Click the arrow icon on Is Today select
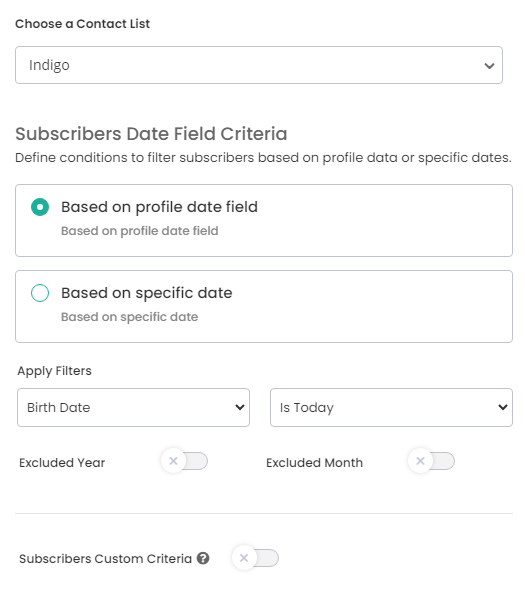 click(x=503, y=407)
